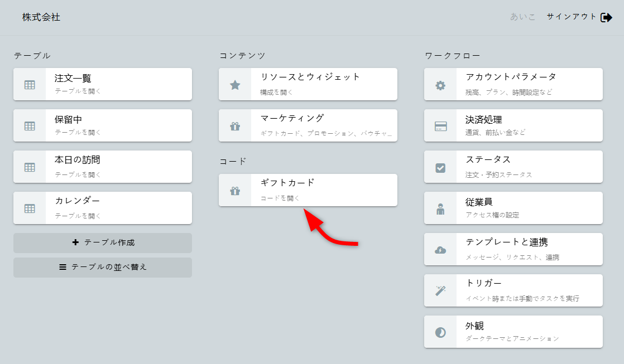This screenshot has height=364, width=624.
Task: Open the カレンダー table
Action: pos(117,208)
